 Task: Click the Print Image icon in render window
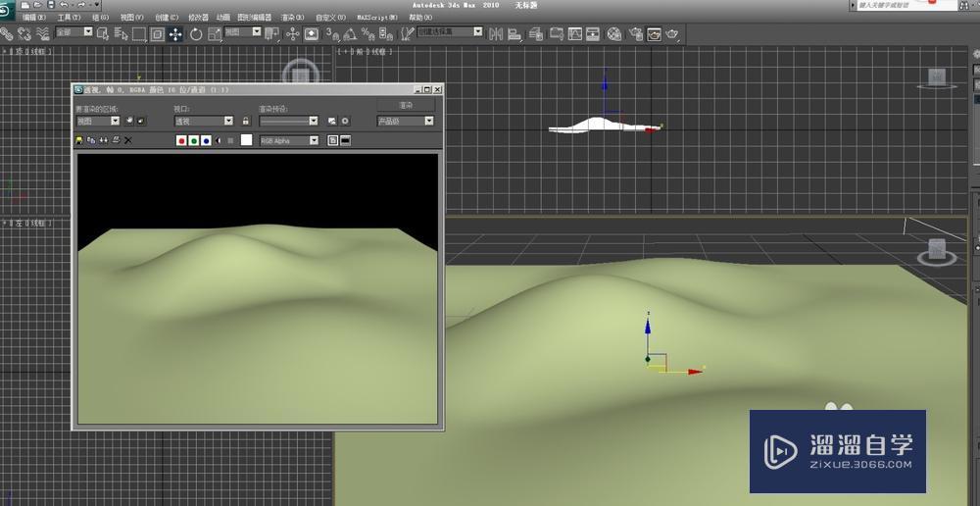116,140
